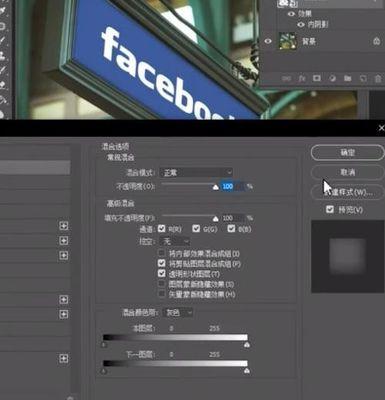
Task: Close the layer style dialog with X
Action: point(381,128)
